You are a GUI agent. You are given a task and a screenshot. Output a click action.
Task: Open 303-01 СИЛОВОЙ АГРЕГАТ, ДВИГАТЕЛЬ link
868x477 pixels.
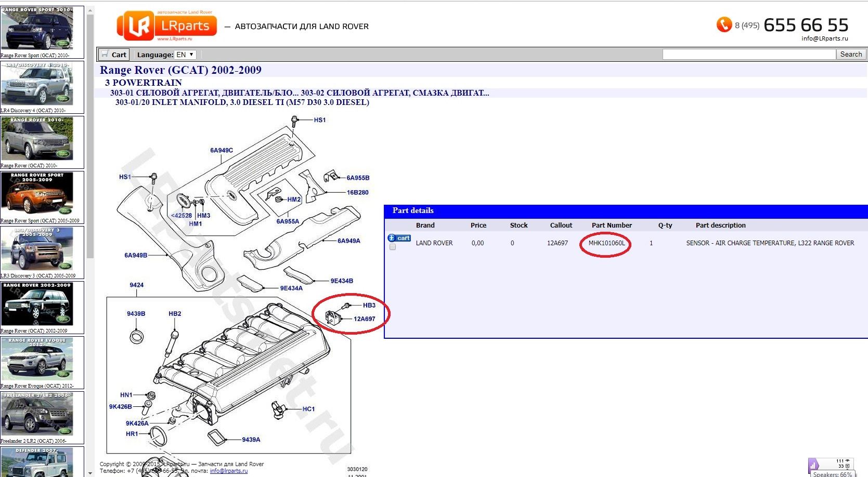click(x=204, y=93)
